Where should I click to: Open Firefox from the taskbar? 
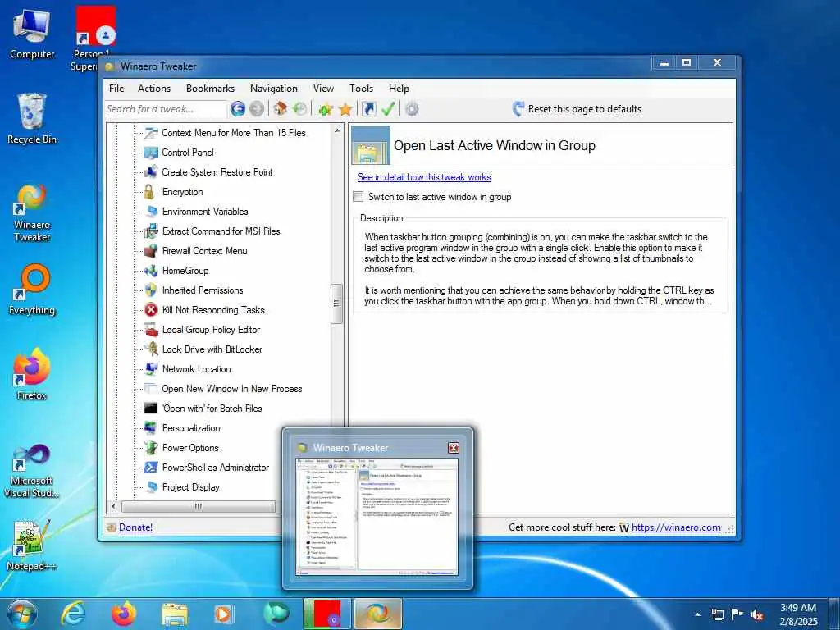[124, 614]
